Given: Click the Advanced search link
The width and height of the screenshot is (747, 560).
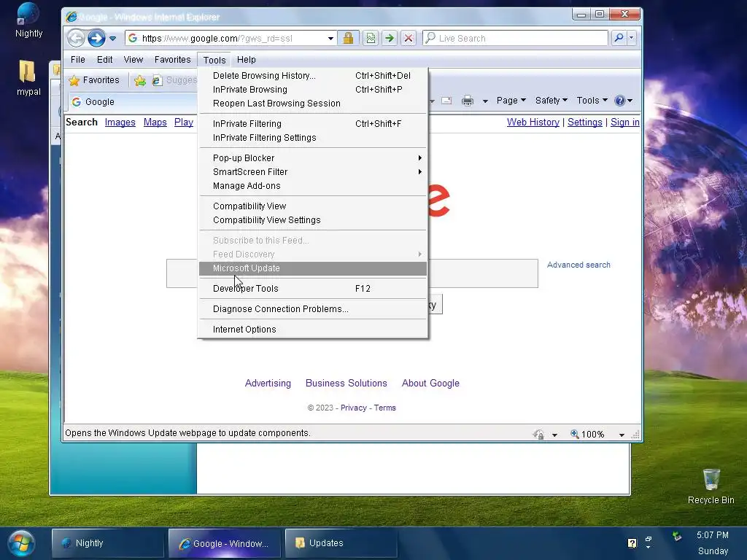Looking at the screenshot, I should 578,265.
